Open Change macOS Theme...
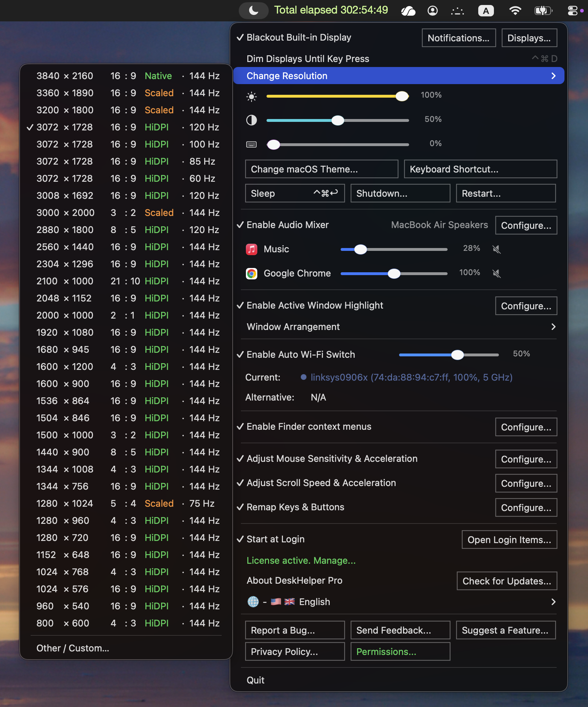The width and height of the screenshot is (588, 707). click(321, 169)
